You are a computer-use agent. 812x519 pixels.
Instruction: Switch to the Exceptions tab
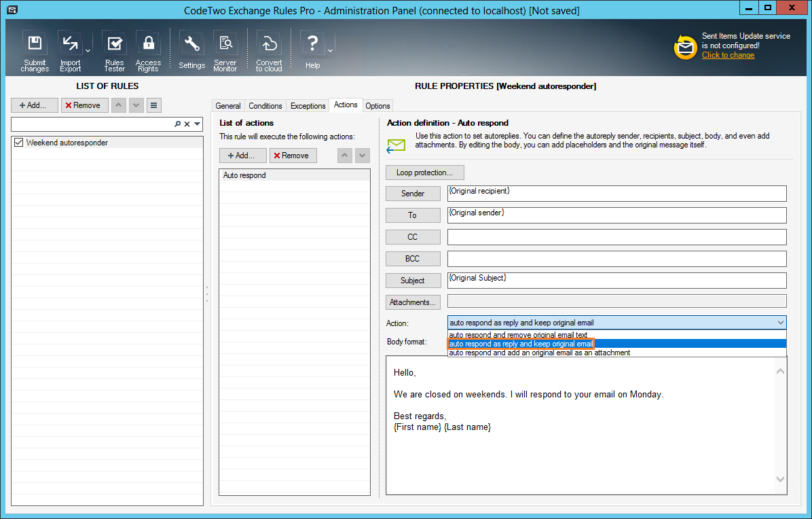pyautogui.click(x=308, y=106)
